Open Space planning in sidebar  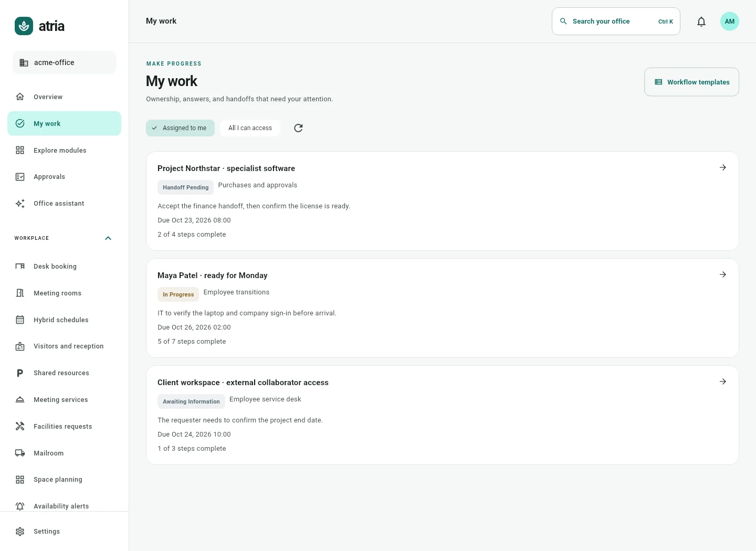tap(64, 480)
